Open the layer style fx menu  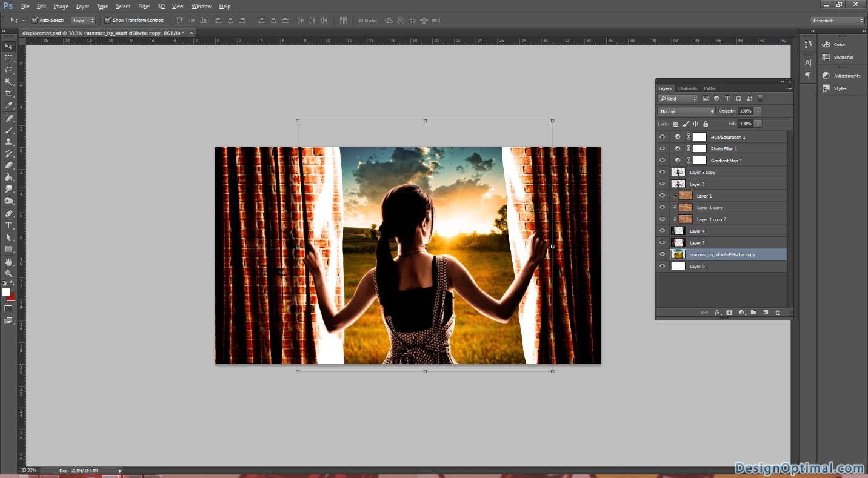point(717,313)
